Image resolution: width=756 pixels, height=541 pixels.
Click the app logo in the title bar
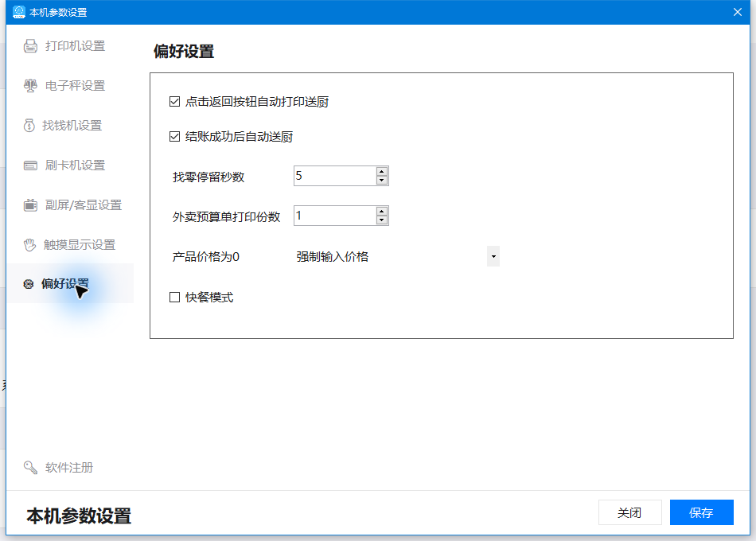tap(19, 12)
